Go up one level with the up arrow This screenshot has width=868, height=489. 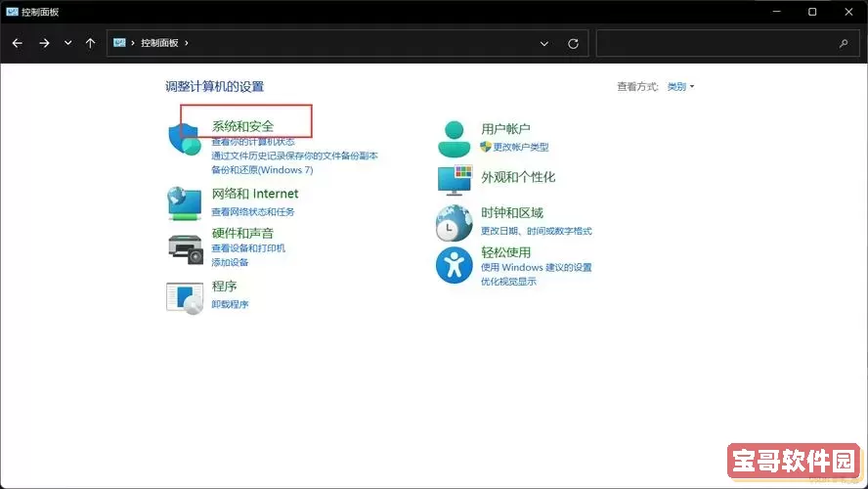(x=90, y=43)
